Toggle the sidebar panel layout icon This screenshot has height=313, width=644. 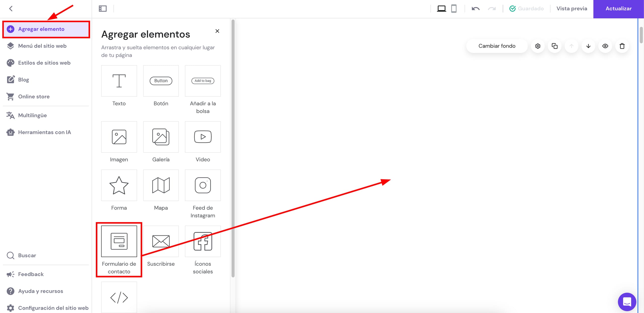[103, 9]
